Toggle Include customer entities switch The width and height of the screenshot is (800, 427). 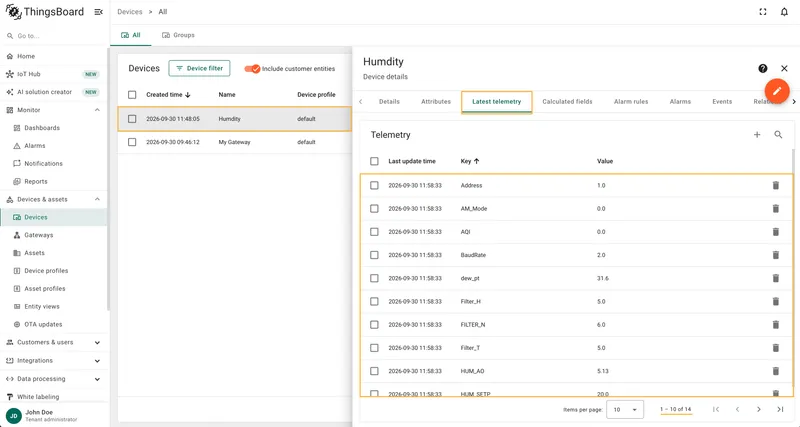pos(252,68)
